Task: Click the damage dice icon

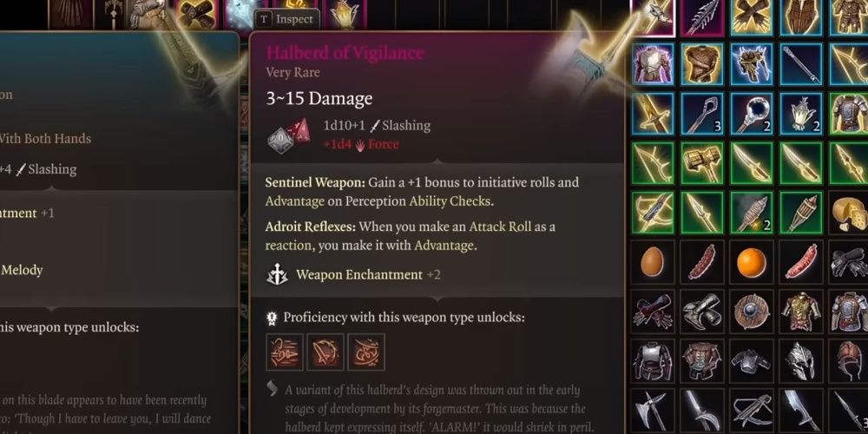Action: pos(290,135)
